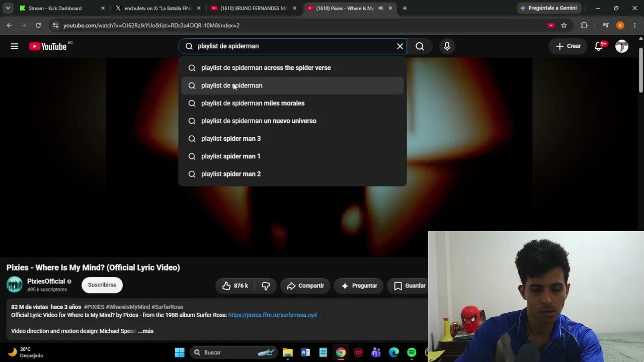Switch to the enchufetv on X tab

[x=158, y=9]
